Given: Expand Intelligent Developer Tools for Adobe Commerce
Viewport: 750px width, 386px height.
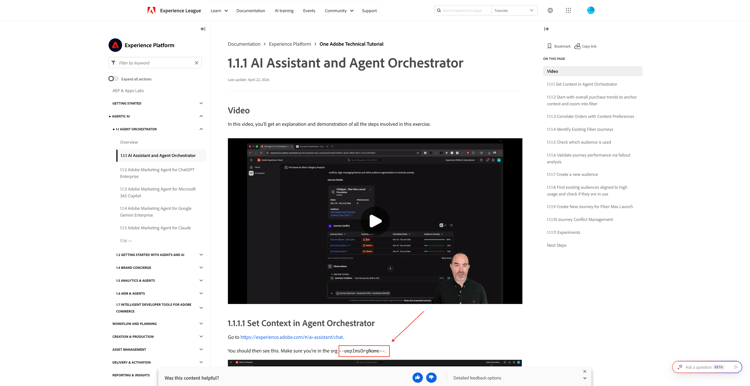Looking at the screenshot, I should [201, 308].
